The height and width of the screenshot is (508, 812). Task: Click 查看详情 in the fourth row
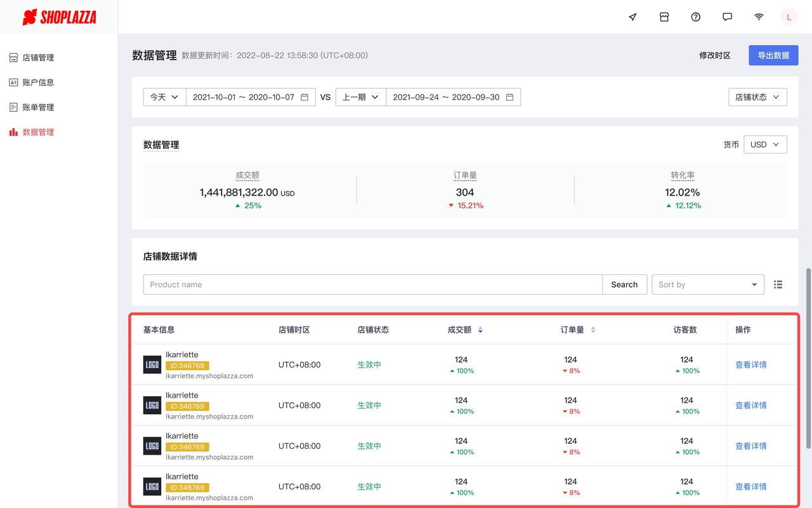point(751,486)
